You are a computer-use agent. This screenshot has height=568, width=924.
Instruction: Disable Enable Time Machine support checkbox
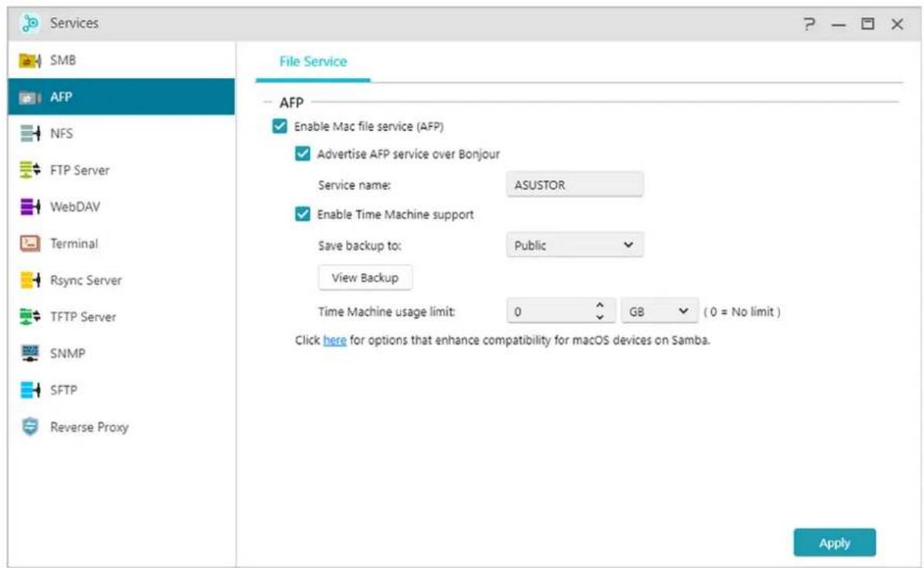click(x=302, y=214)
